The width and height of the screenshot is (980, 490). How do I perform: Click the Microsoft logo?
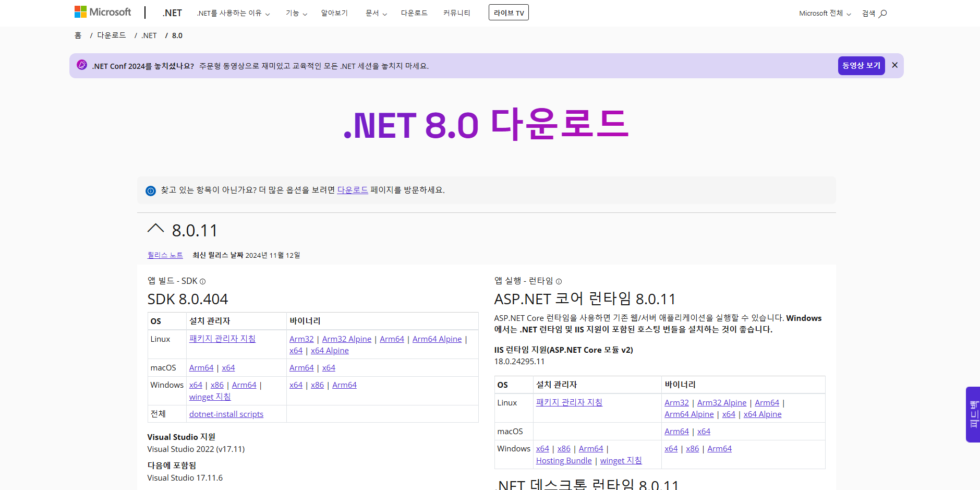click(103, 12)
